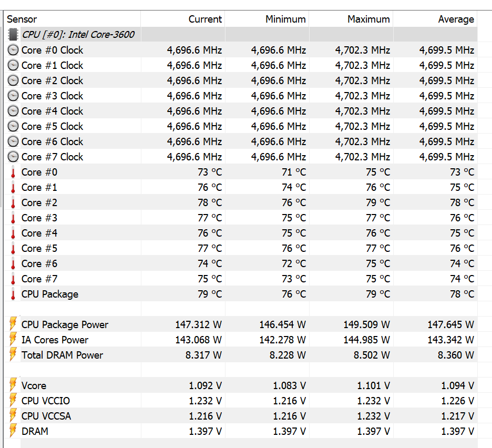The height and width of the screenshot is (448, 492).
Task: Click the Minimum column header
Action: point(285,19)
